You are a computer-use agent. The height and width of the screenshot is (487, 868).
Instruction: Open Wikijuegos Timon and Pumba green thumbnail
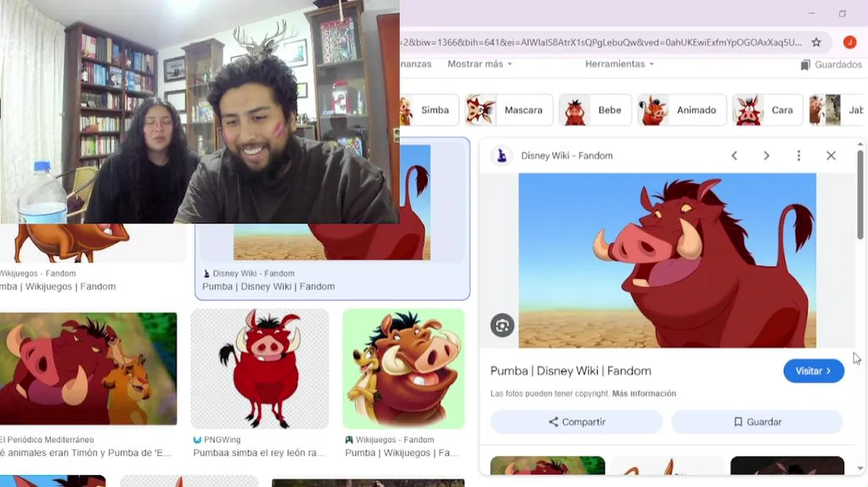[404, 369]
